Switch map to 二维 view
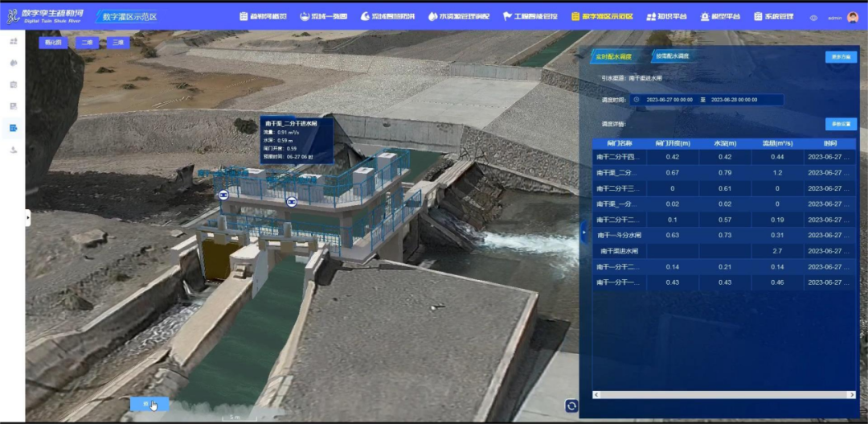This screenshot has width=868, height=424. [x=87, y=43]
